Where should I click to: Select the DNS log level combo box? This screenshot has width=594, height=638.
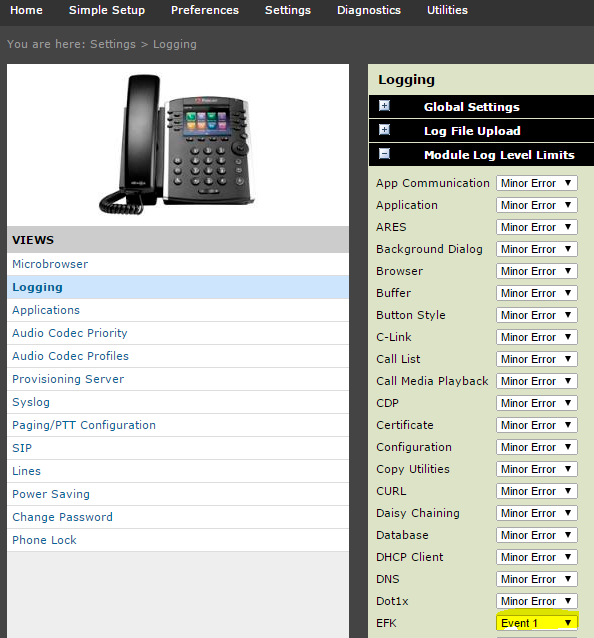tap(537, 579)
